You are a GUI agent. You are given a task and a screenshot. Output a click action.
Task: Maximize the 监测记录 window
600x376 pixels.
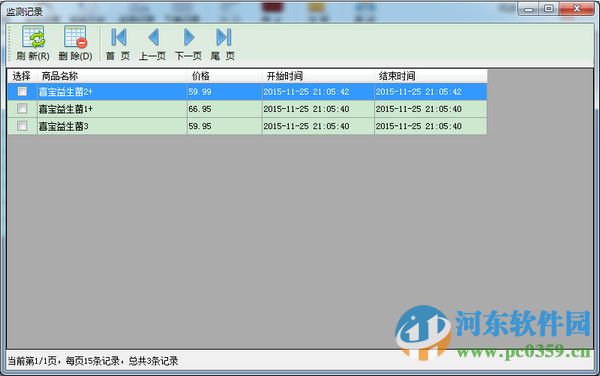click(x=549, y=9)
